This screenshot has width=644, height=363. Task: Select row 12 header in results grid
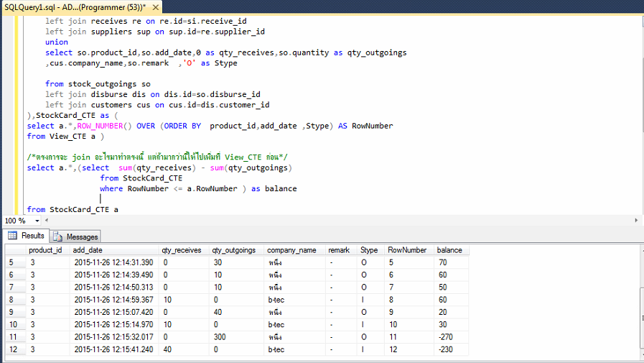[x=14, y=349]
